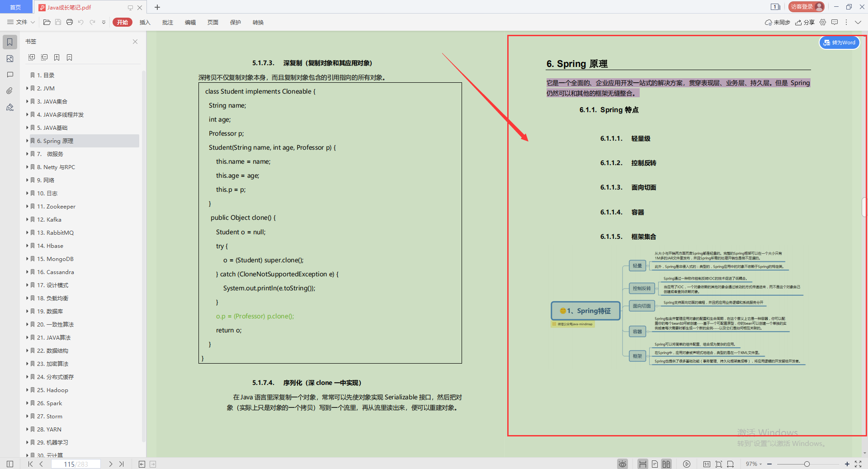This screenshot has width=868, height=469.
Task: Click the undo arrow icon
Action: pos(81,22)
